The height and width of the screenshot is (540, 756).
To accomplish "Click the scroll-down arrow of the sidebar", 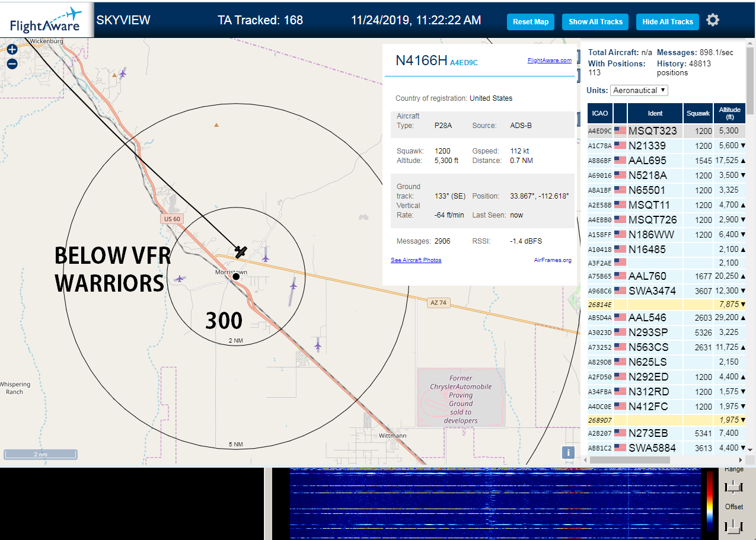I will (750, 450).
